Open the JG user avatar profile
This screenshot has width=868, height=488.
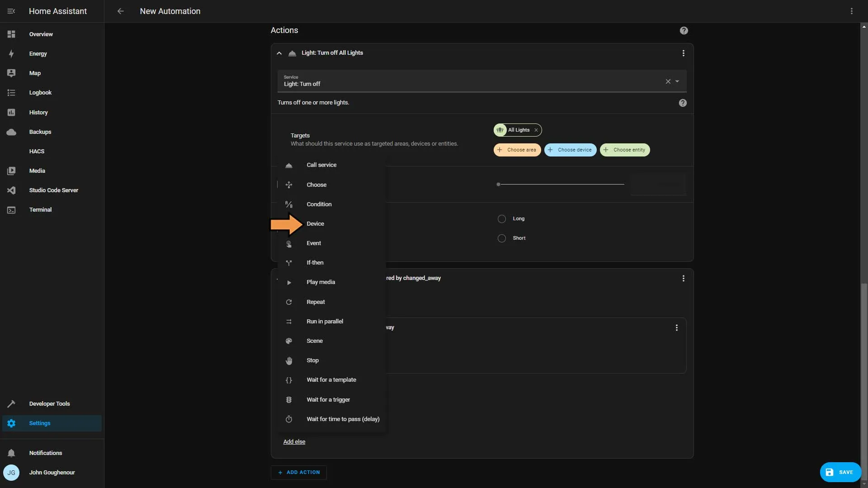[11, 472]
